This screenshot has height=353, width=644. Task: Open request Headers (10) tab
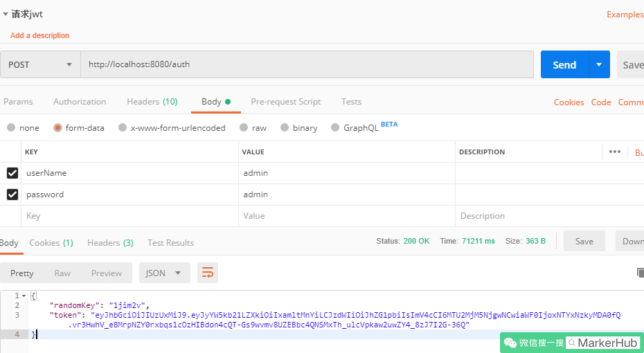[x=152, y=102]
